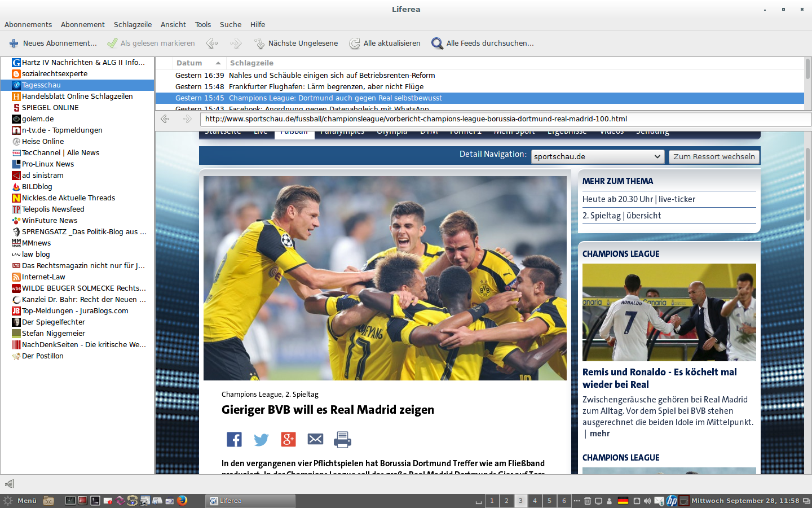Select MMnews feed
This screenshot has width=812, height=508.
tap(77, 243)
